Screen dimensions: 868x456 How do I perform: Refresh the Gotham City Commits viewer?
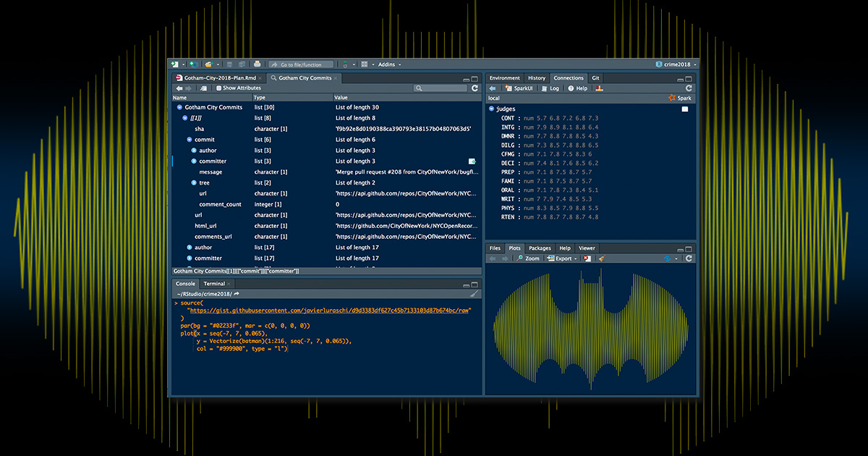tap(475, 88)
